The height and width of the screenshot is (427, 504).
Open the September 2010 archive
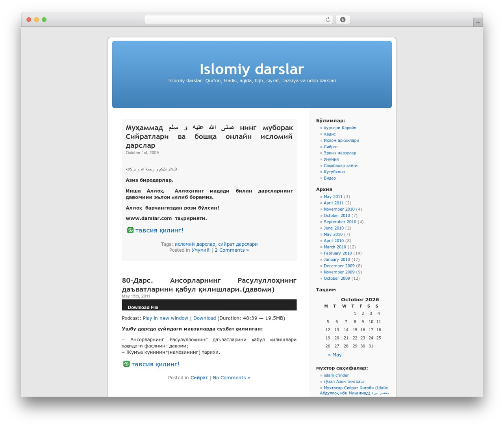tap(340, 222)
